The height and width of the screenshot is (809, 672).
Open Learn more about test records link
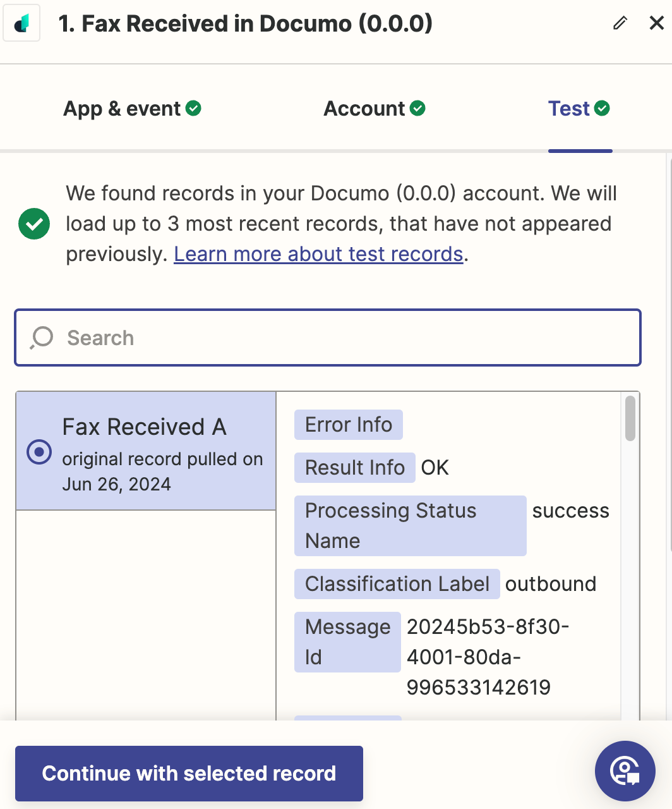pyautogui.click(x=318, y=254)
